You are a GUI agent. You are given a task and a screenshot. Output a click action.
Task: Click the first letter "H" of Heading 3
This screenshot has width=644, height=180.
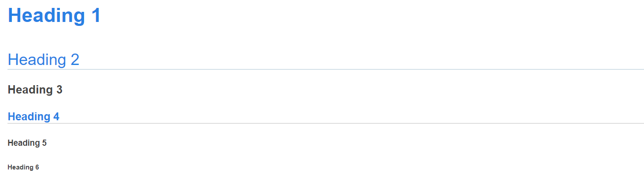click(x=12, y=90)
